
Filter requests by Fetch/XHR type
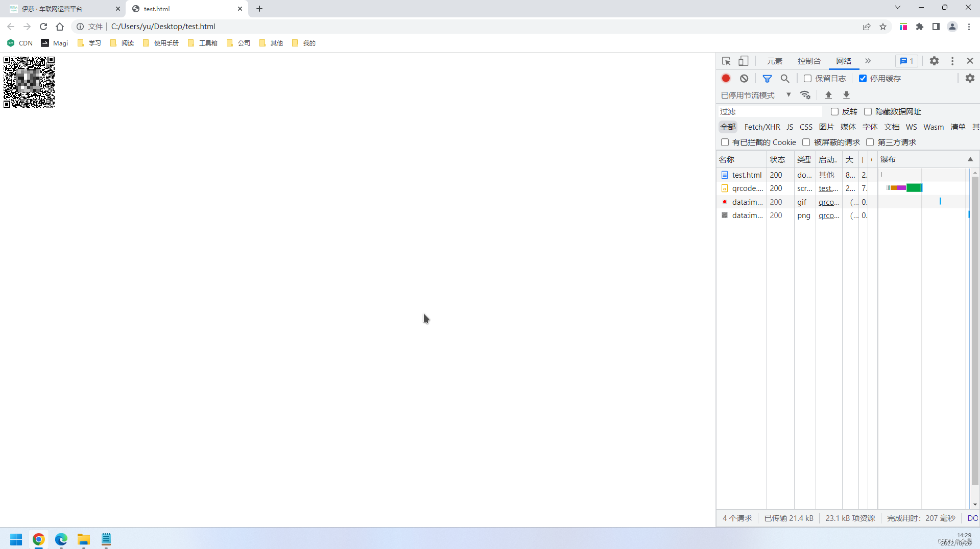762,127
